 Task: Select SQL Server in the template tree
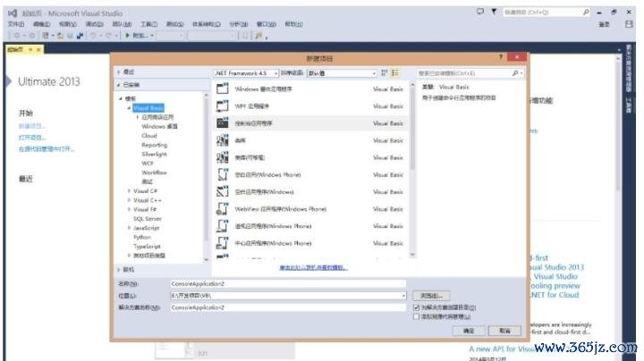coord(148,219)
